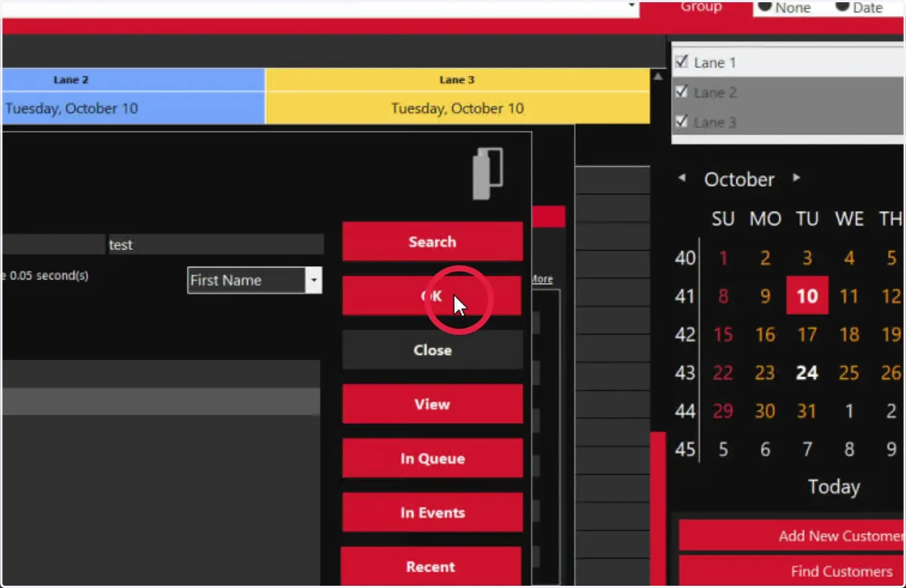Select October 4 in calendar
Image resolution: width=906 pixels, height=588 pixels.
pyautogui.click(x=849, y=258)
